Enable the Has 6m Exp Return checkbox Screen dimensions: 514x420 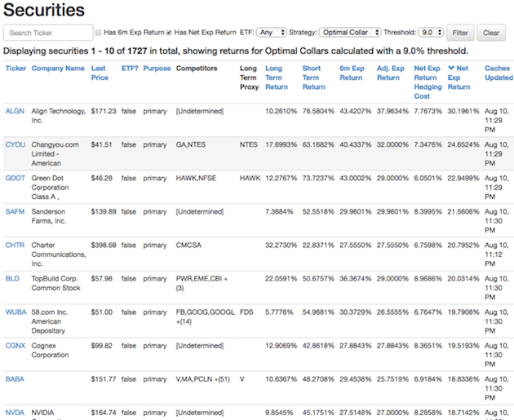click(99, 33)
